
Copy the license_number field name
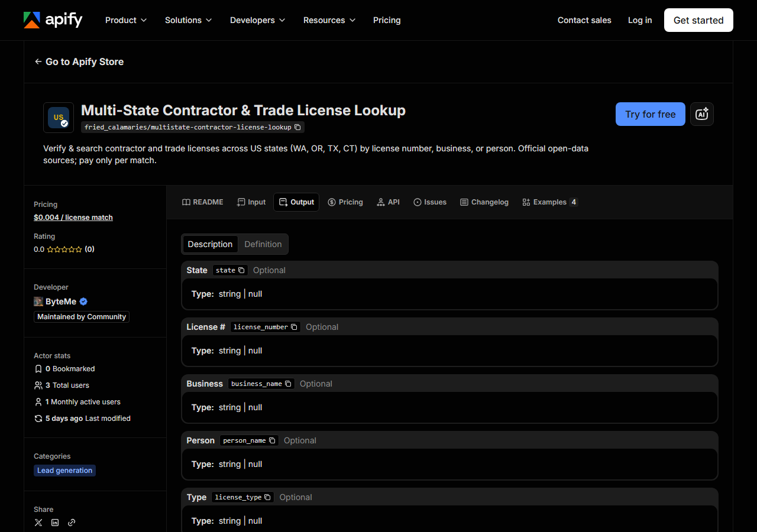click(294, 327)
